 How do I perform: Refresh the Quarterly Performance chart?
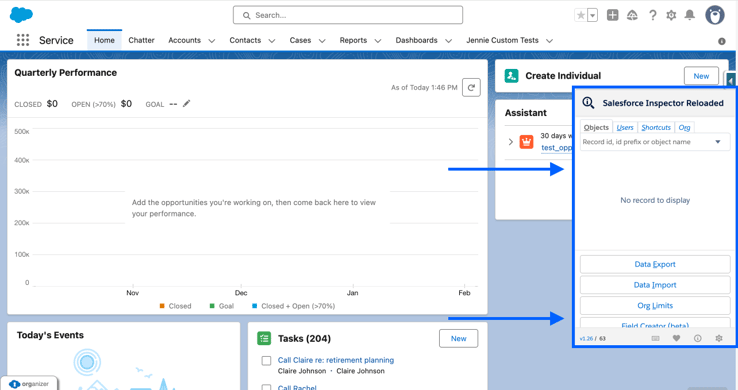coord(471,87)
